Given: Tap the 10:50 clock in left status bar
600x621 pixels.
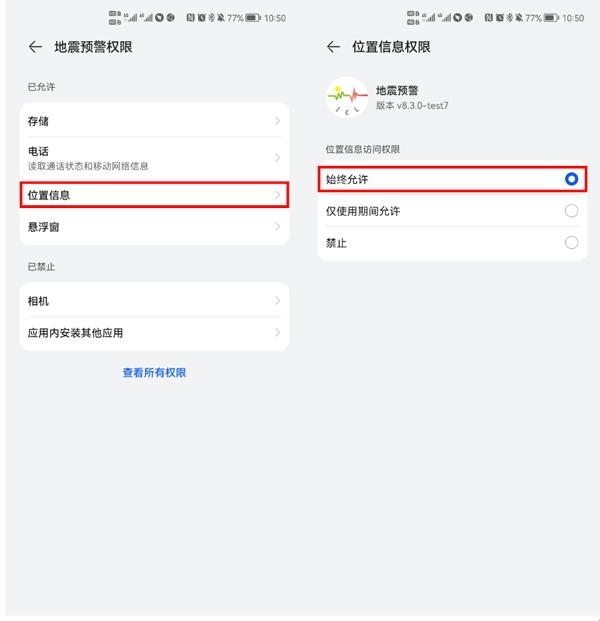Looking at the screenshot, I should (275, 18).
